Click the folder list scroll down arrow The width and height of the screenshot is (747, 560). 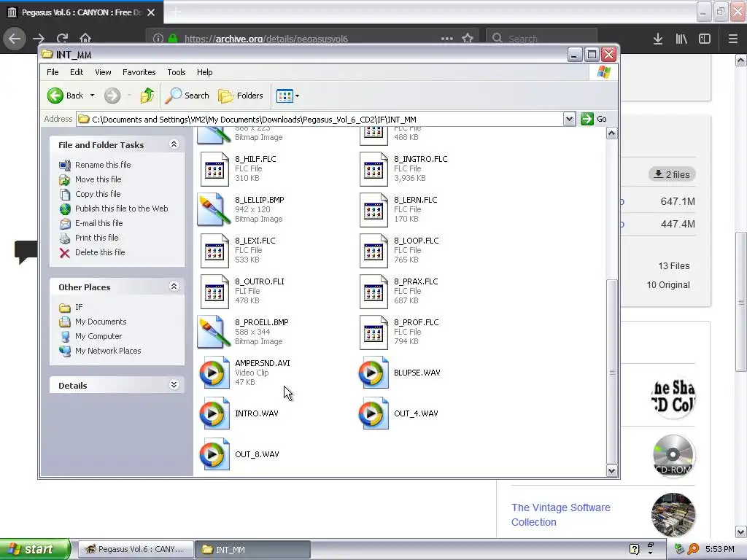[x=612, y=471]
